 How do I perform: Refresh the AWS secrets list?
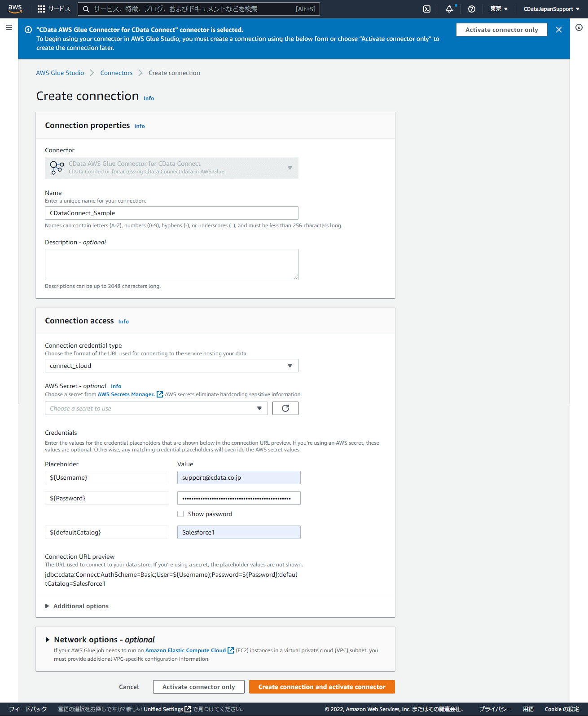coord(285,408)
